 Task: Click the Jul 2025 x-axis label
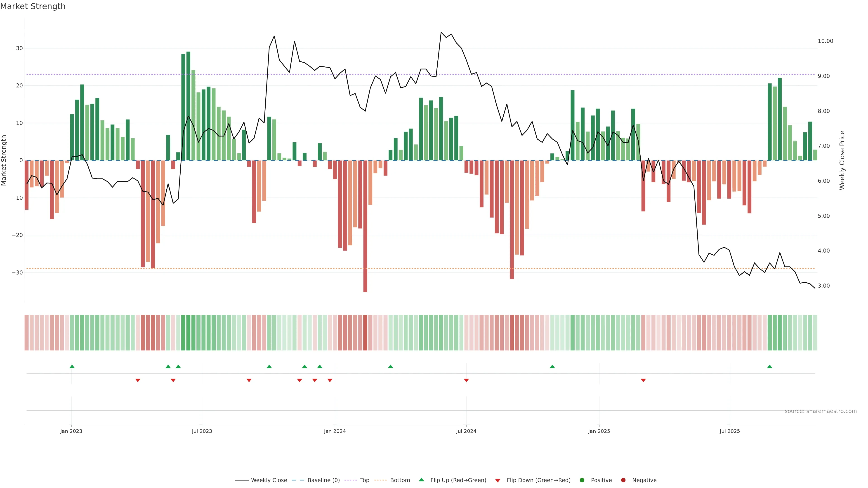pos(729,431)
